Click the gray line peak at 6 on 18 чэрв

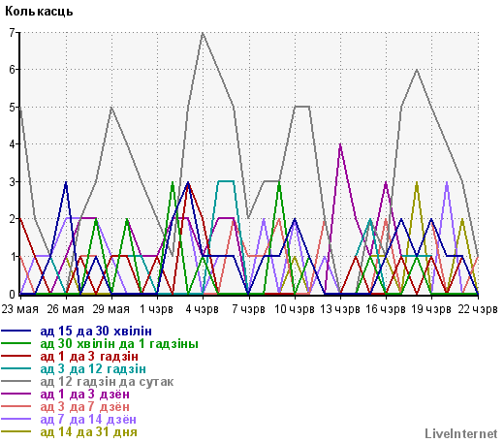(x=417, y=70)
